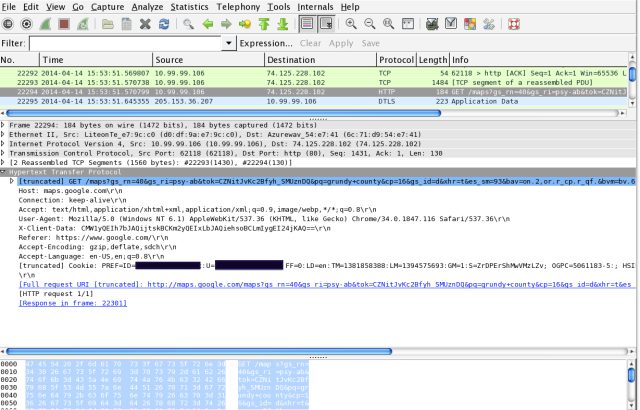Zoom out the packet text

370,24
